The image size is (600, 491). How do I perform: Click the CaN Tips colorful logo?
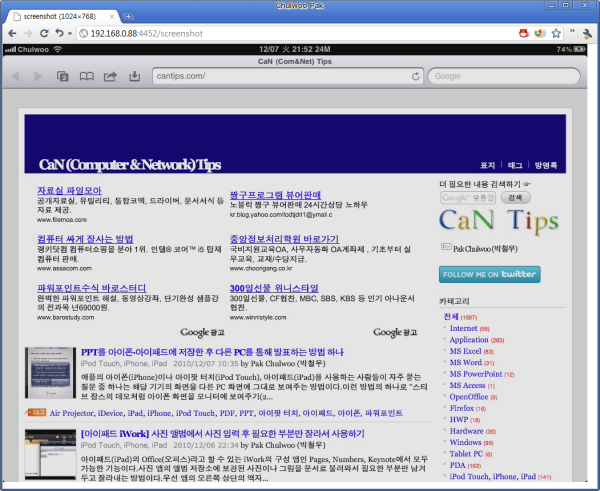(499, 221)
